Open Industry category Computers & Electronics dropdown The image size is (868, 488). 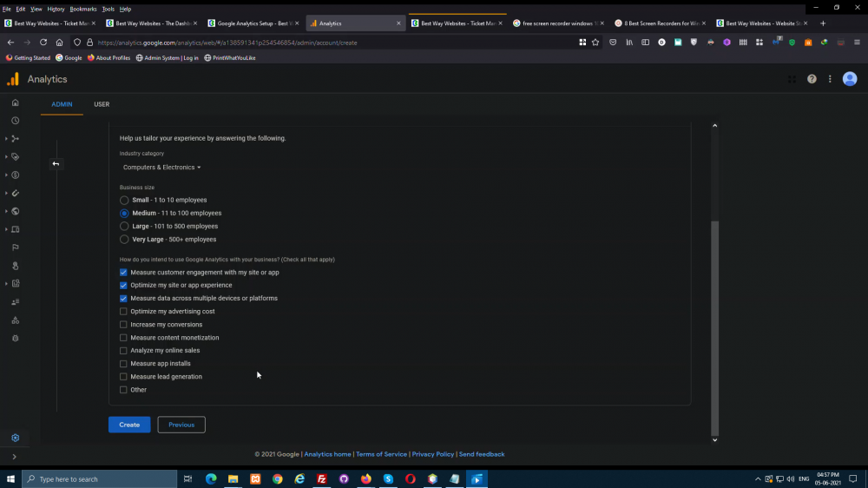(161, 168)
